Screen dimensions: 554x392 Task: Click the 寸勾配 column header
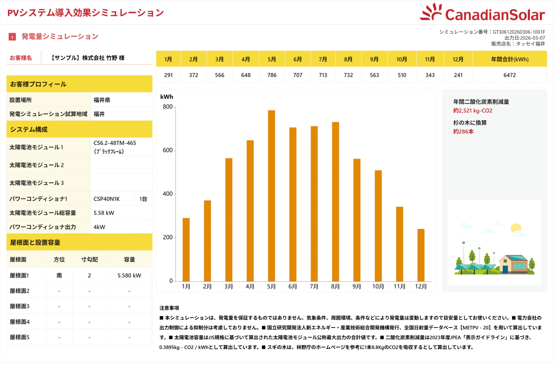(x=90, y=260)
